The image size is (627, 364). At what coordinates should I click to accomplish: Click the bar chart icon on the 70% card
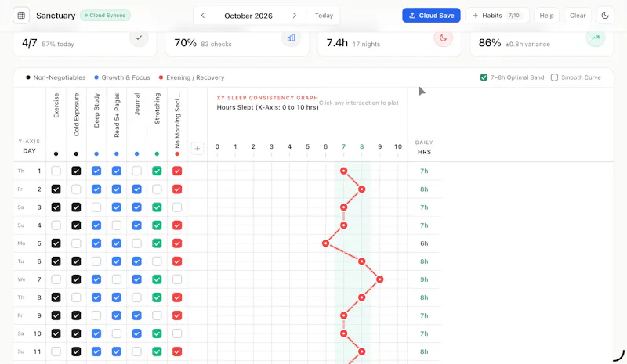point(291,38)
